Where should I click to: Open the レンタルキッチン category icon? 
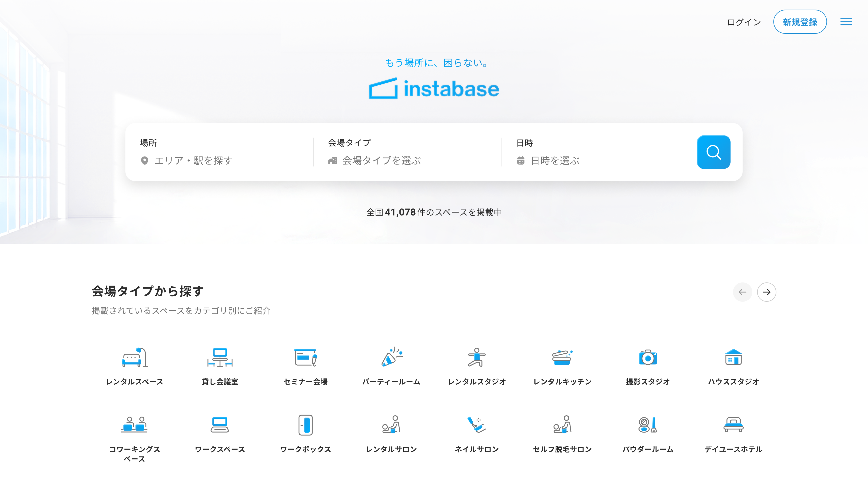pyautogui.click(x=562, y=357)
